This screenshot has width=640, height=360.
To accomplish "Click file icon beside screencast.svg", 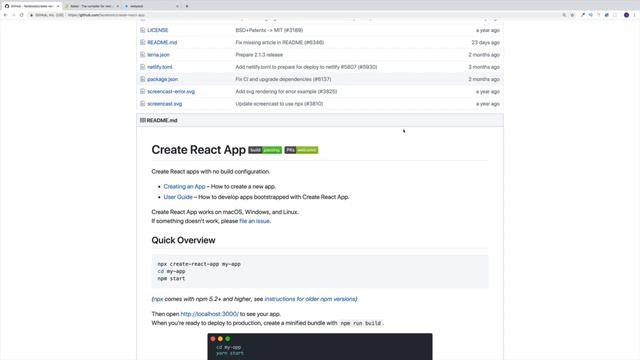I will 142,104.
